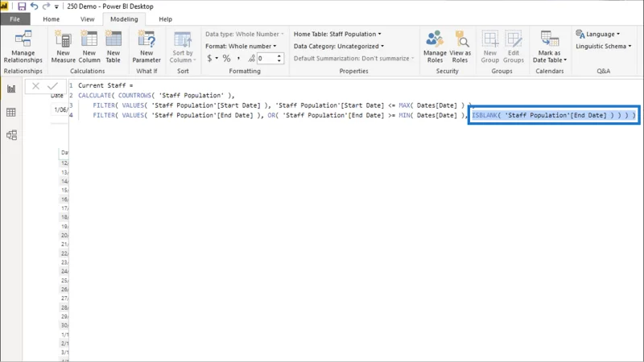Click the MIN function on line four
The height and width of the screenshot is (362, 644).
pos(404,115)
